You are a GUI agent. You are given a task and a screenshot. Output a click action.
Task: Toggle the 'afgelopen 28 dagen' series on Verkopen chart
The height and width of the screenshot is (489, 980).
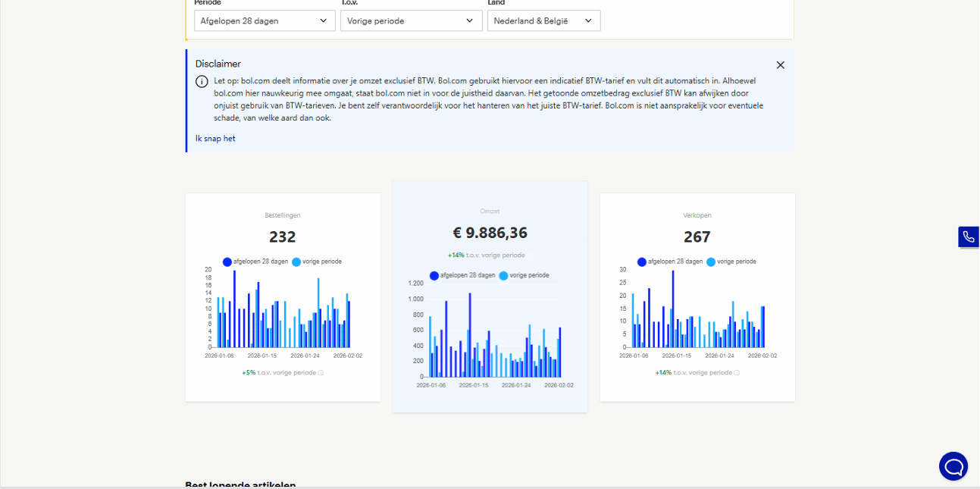[642, 262]
